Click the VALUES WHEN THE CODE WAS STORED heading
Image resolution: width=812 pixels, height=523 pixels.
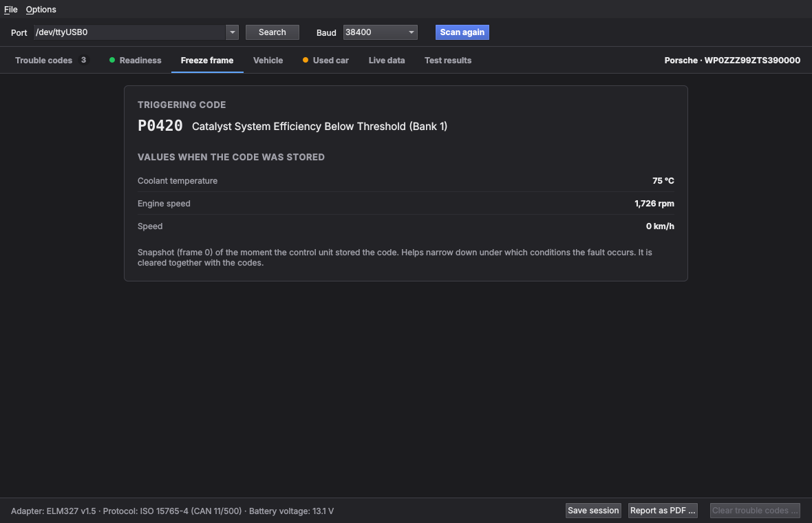(x=231, y=157)
